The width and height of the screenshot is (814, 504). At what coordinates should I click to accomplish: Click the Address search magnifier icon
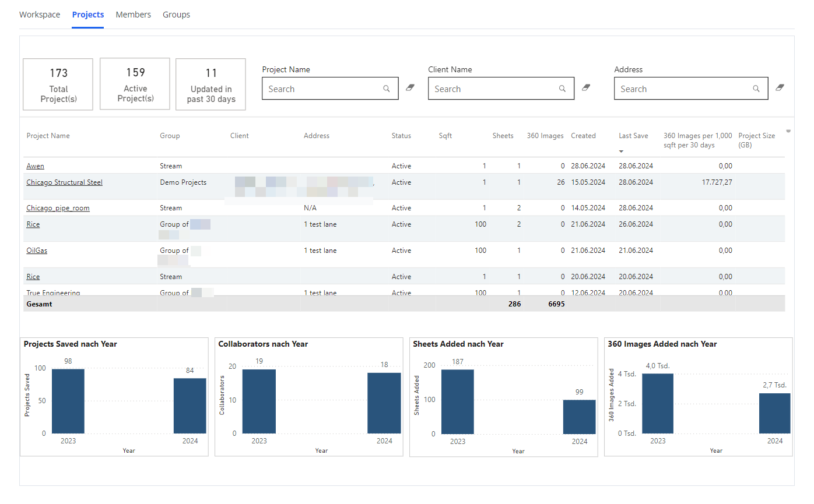756,89
